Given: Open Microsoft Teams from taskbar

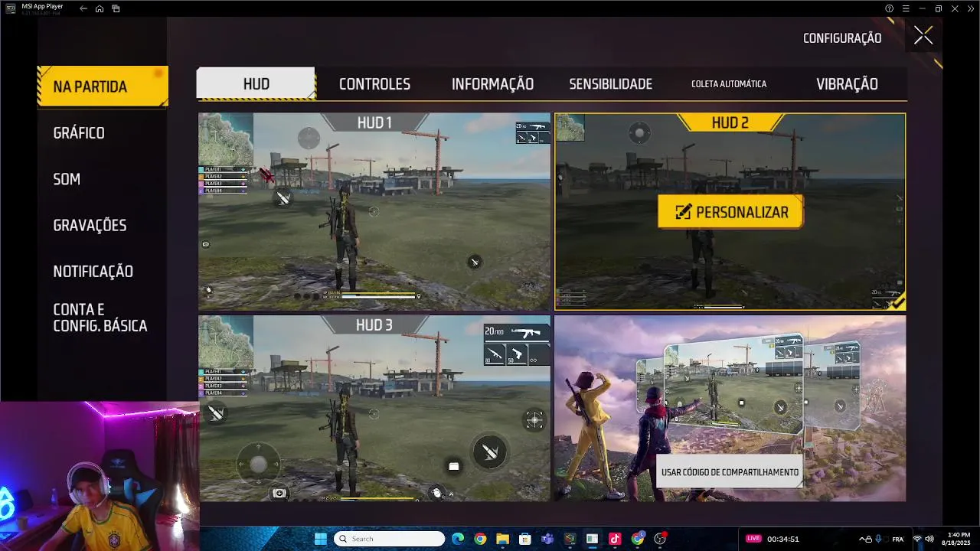Looking at the screenshot, I should coord(547,539).
